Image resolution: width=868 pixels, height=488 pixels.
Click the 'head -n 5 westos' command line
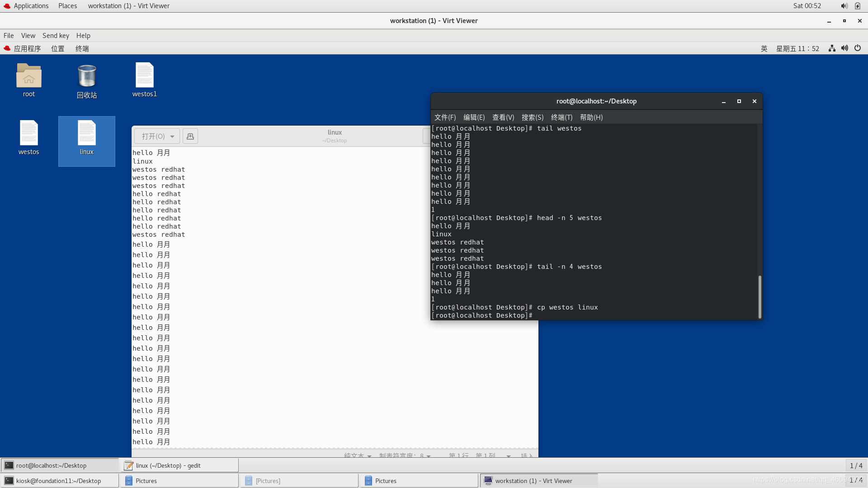tap(516, 218)
